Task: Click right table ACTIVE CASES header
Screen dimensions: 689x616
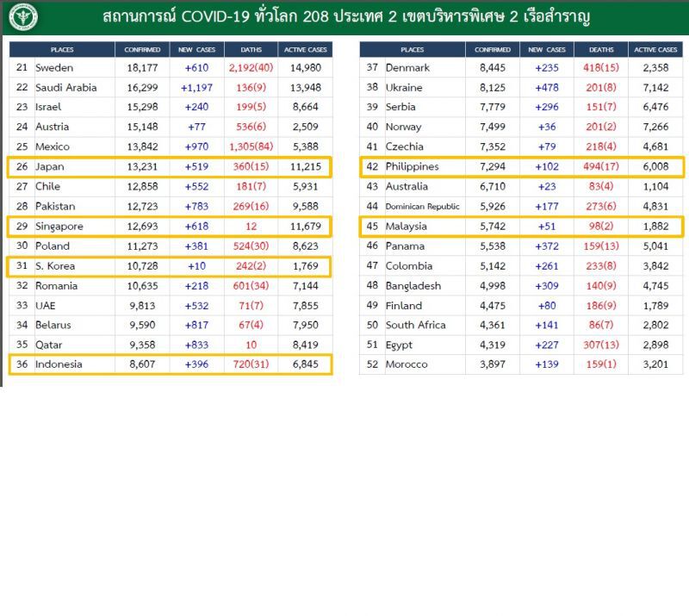Action: (x=655, y=50)
